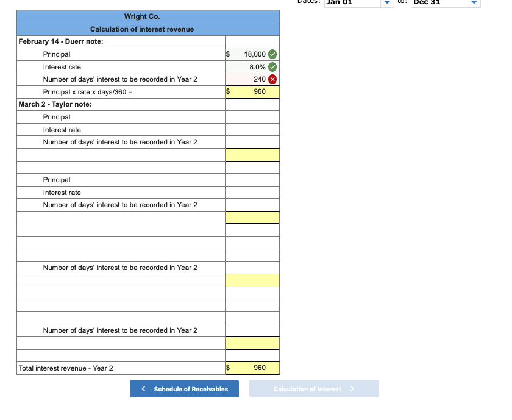512x420 pixels.
Task: Click the yellow Duerr interest result cell 960
Action: pyautogui.click(x=252, y=92)
